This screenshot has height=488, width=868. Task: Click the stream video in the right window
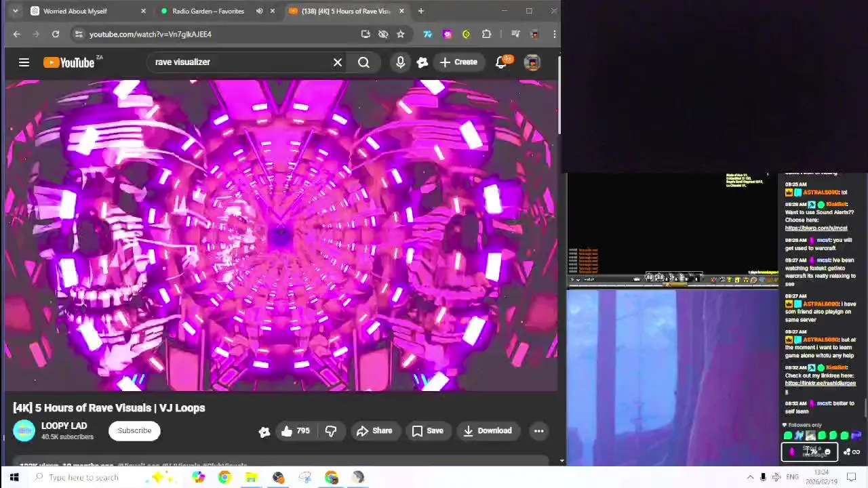[x=673, y=378]
